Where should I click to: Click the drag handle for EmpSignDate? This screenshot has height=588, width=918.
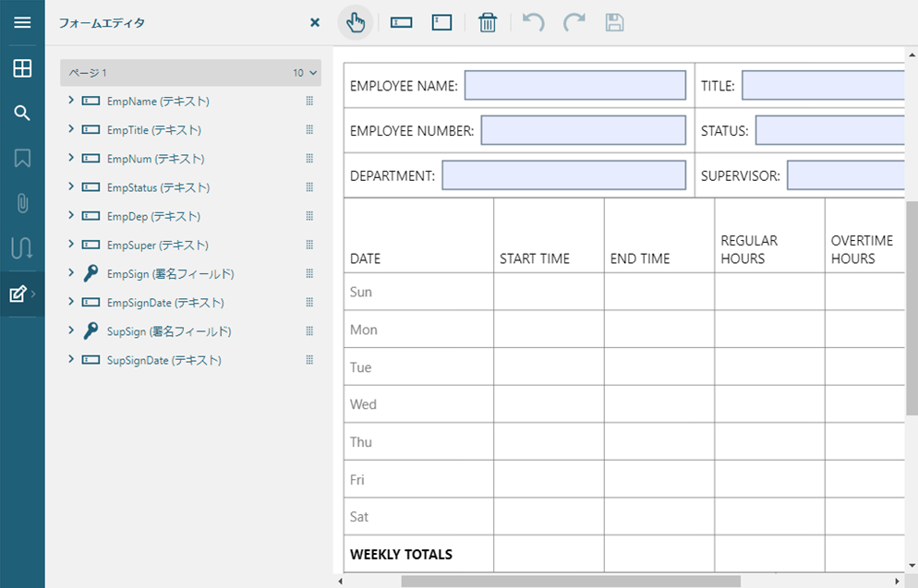coord(309,303)
